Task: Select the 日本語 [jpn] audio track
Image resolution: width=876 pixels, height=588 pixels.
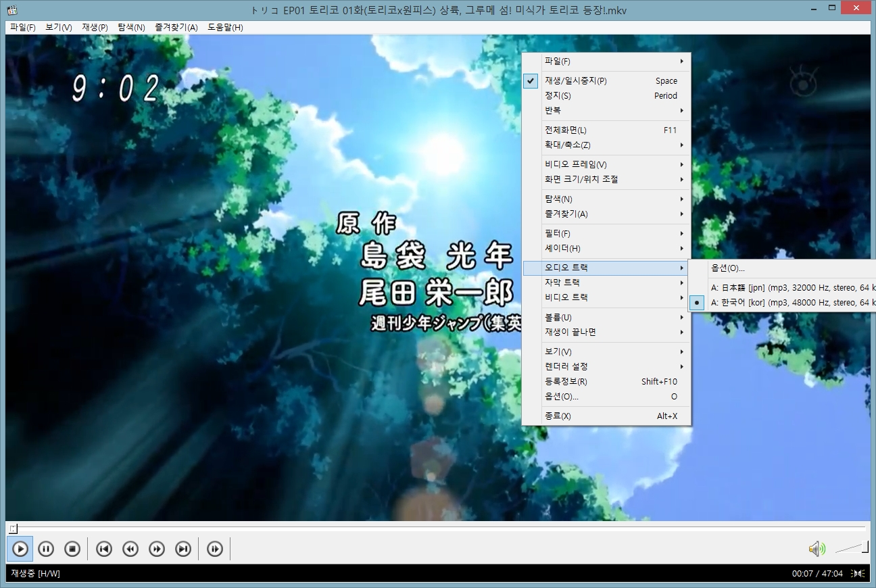Action: [x=782, y=288]
